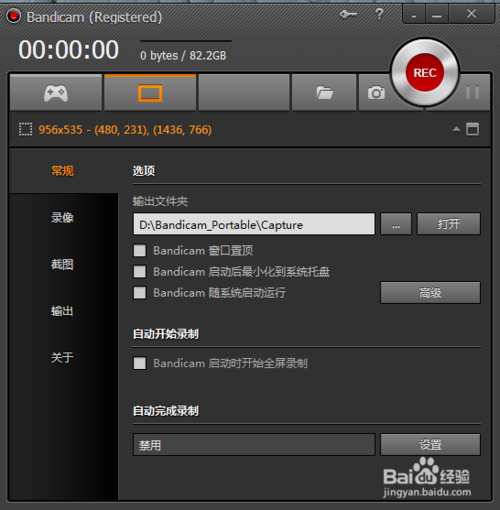The width and height of the screenshot is (500, 510).
Task: Minimize Bandicam to tray with the small dash button
Action: click(414, 14)
